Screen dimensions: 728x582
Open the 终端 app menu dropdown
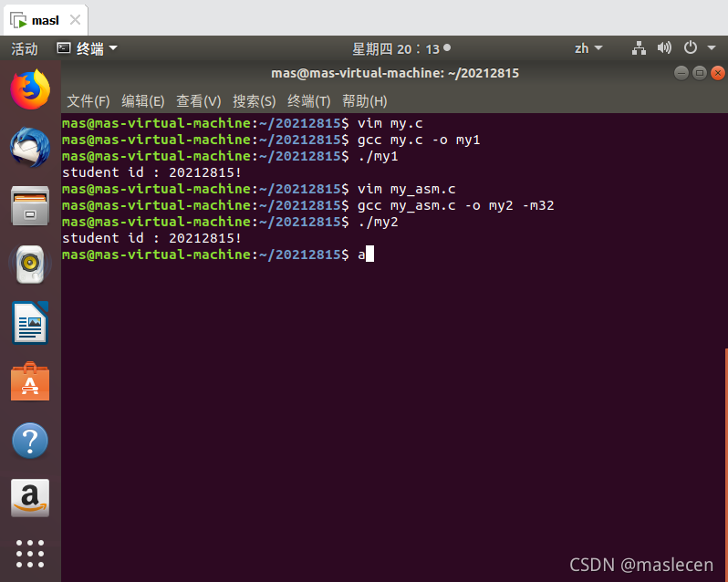tap(88, 48)
